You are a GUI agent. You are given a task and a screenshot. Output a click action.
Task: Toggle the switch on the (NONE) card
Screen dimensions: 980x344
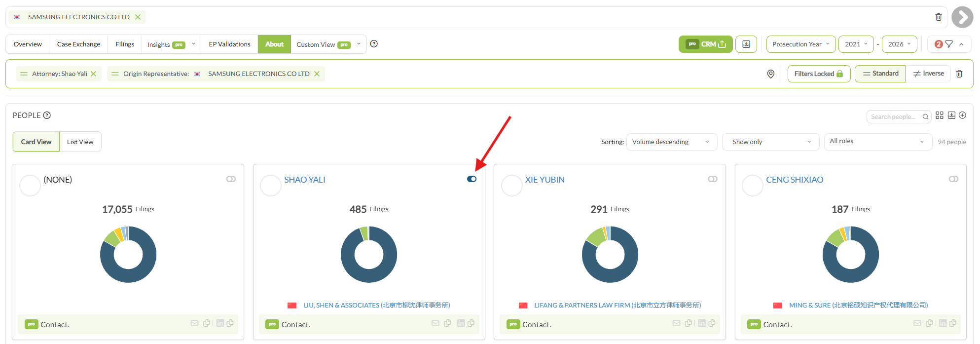click(231, 179)
